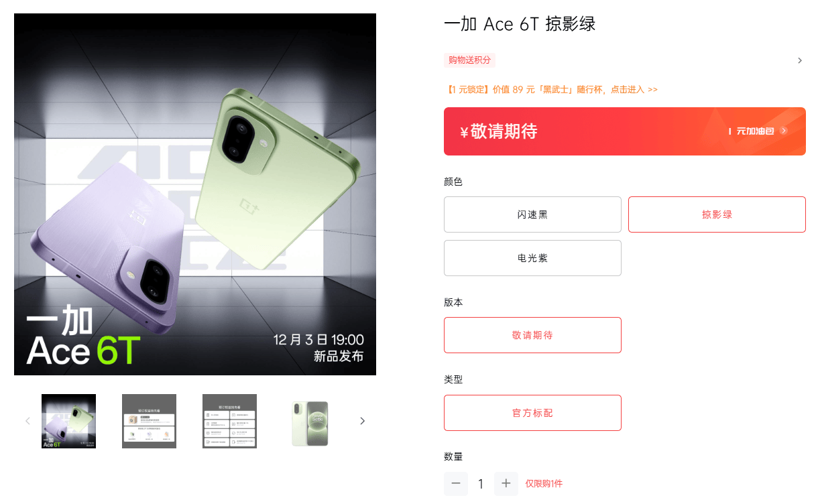
Task: Choose the 官方标配 type option
Action: (532, 413)
